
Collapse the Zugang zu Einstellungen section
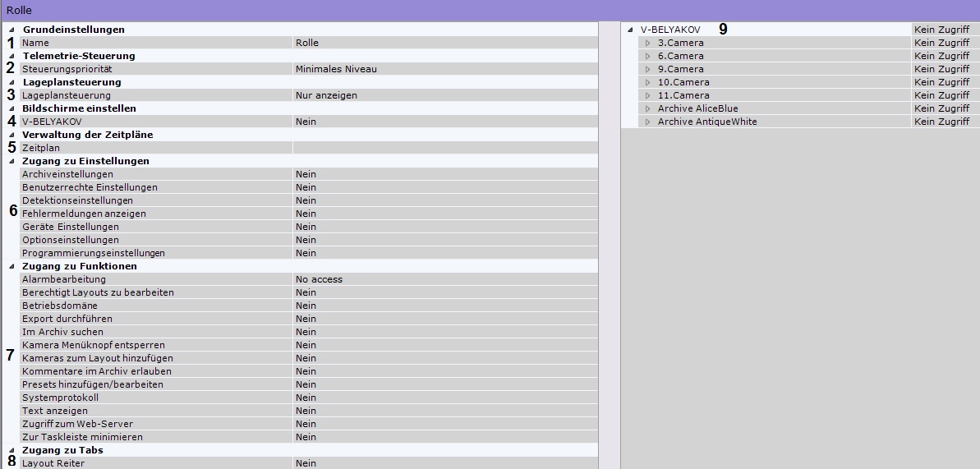pos(12,161)
